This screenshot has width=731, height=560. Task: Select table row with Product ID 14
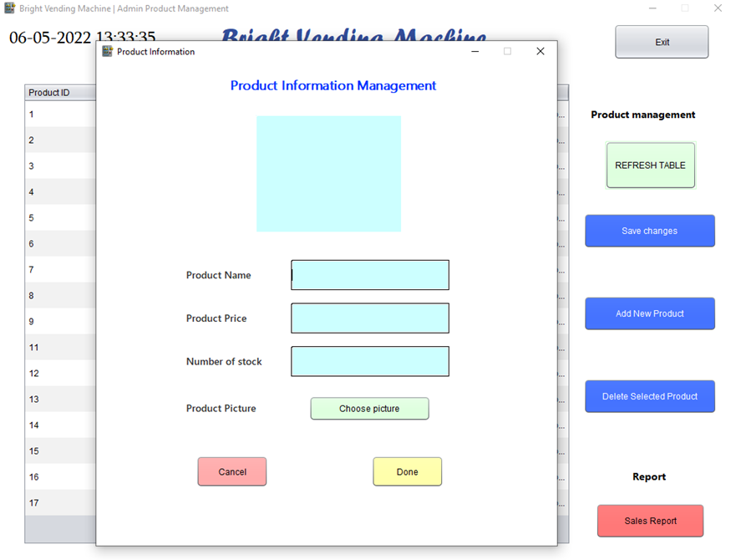pyautogui.click(x=61, y=425)
